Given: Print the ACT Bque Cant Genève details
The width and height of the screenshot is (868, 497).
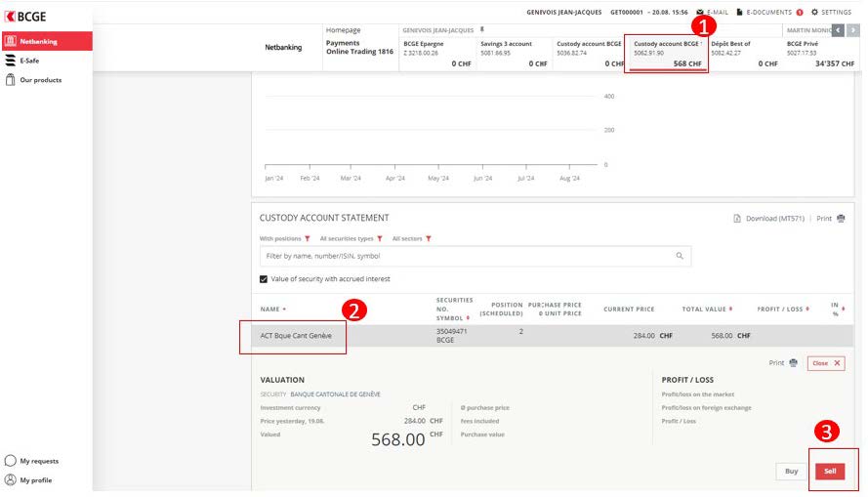Looking at the screenshot, I should (783, 363).
